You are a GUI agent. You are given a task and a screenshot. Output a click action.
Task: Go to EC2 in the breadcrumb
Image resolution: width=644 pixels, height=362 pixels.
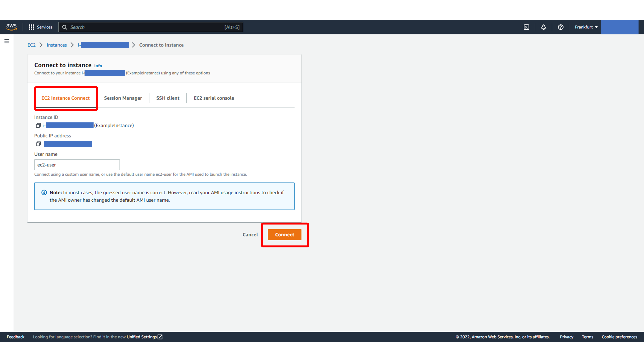[x=32, y=45]
